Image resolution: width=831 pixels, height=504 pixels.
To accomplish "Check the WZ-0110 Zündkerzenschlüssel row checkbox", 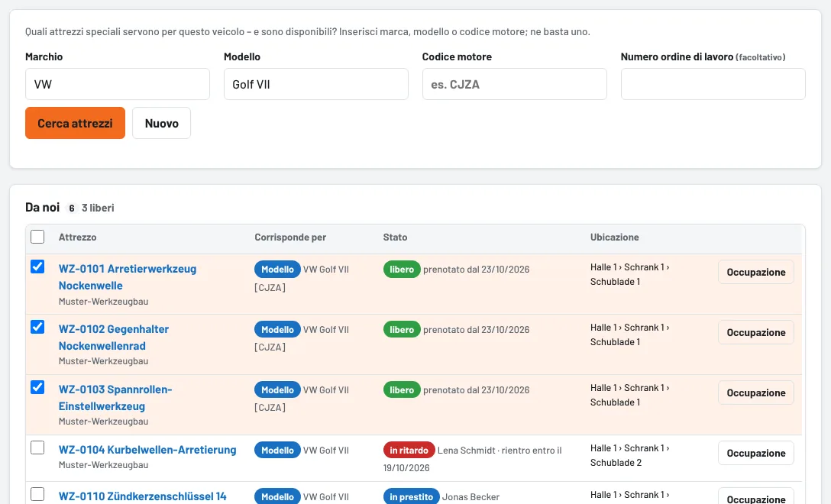I will [x=37, y=495].
